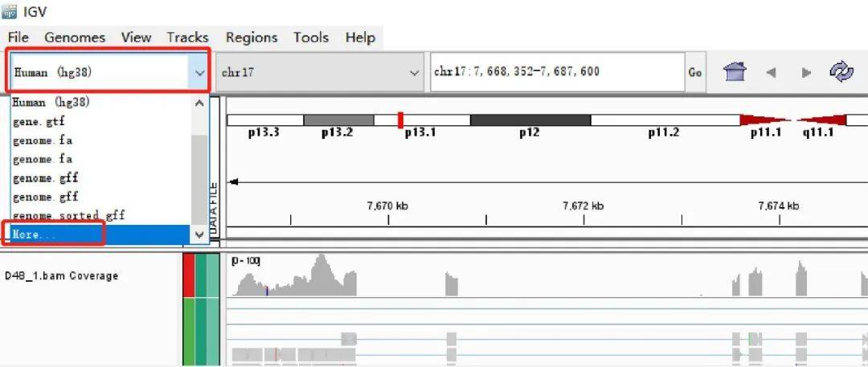Click the refresh icon in toolbar
Viewport: 868px width, 367px height.
pyautogui.click(x=841, y=72)
